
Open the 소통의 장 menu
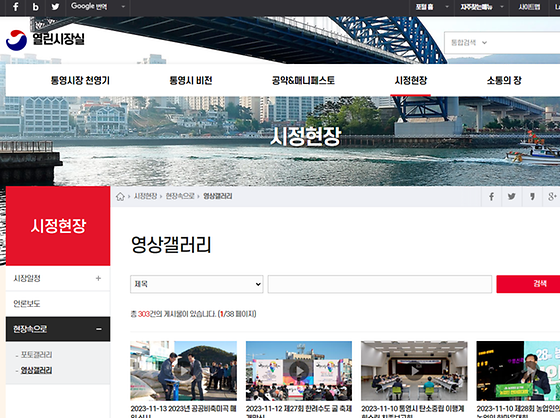[x=504, y=80]
